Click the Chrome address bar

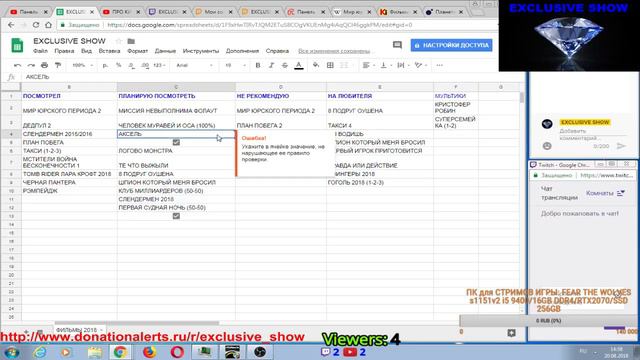point(278,25)
